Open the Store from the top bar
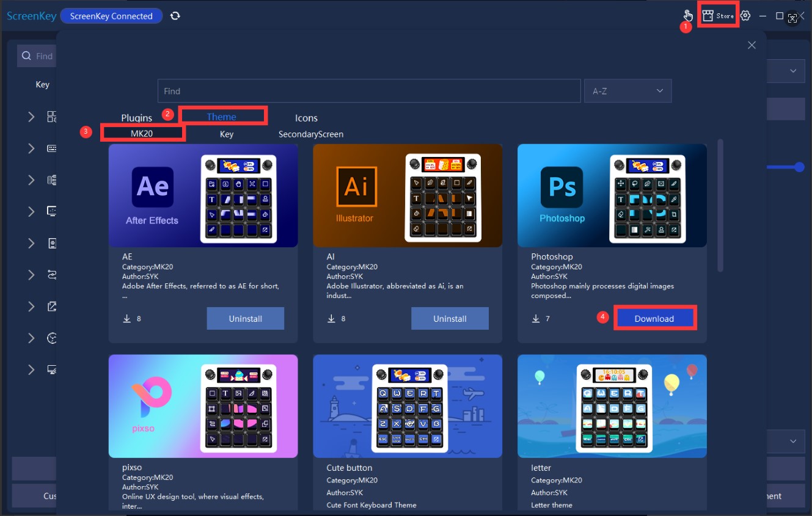Viewport: 812px width, 516px height. 718,16
